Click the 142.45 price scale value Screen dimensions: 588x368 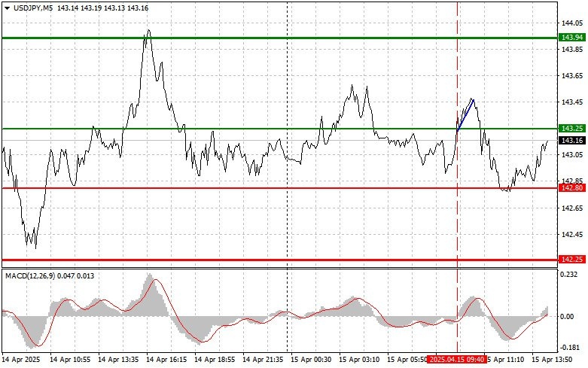coord(572,235)
